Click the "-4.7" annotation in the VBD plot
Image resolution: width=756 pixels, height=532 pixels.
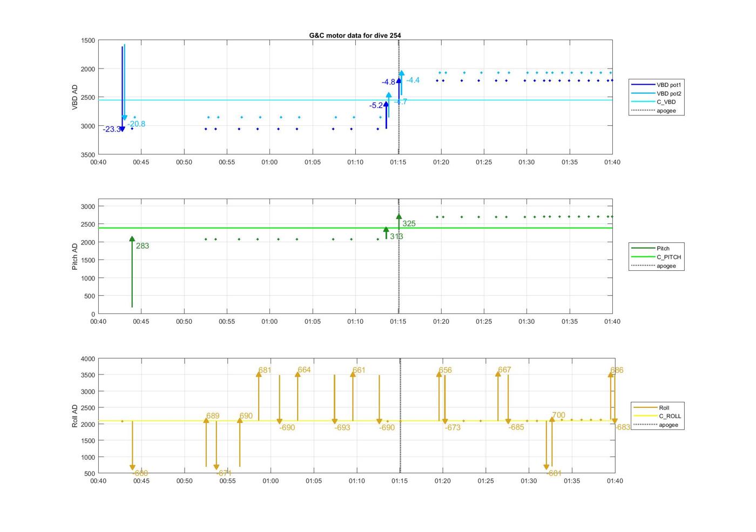[401, 102]
